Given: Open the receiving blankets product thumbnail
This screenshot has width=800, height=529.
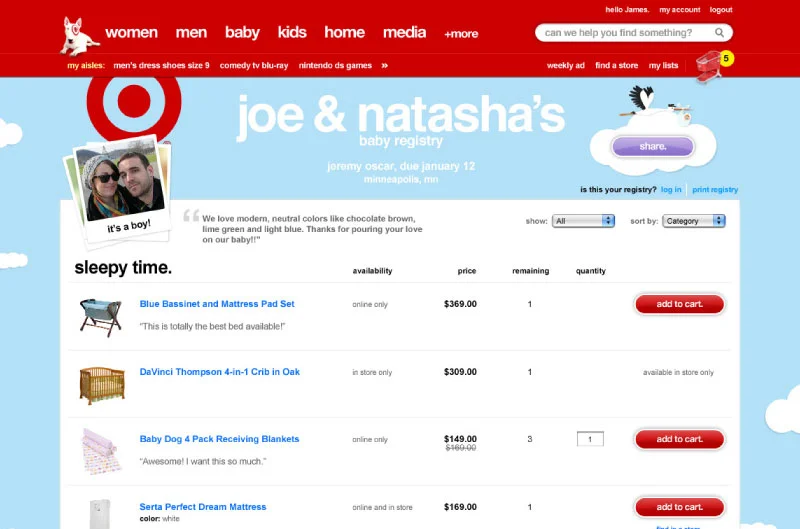Looking at the screenshot, I should [102, 451].
